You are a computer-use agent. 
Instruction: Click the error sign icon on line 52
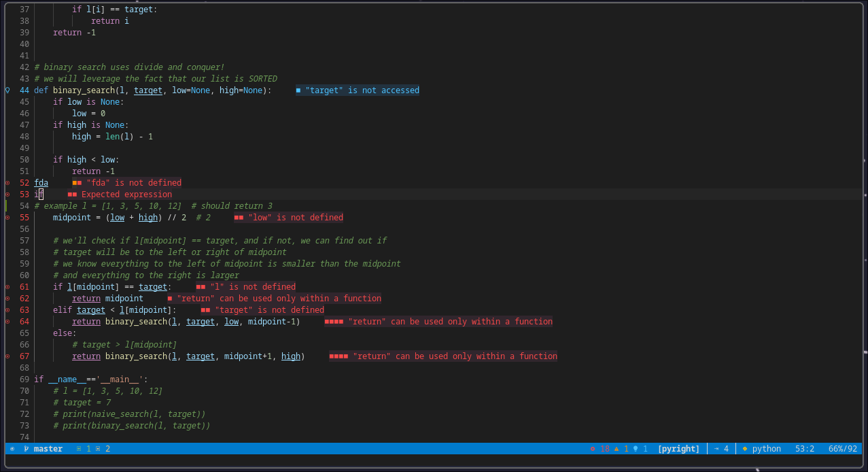(x=7, y=183)
